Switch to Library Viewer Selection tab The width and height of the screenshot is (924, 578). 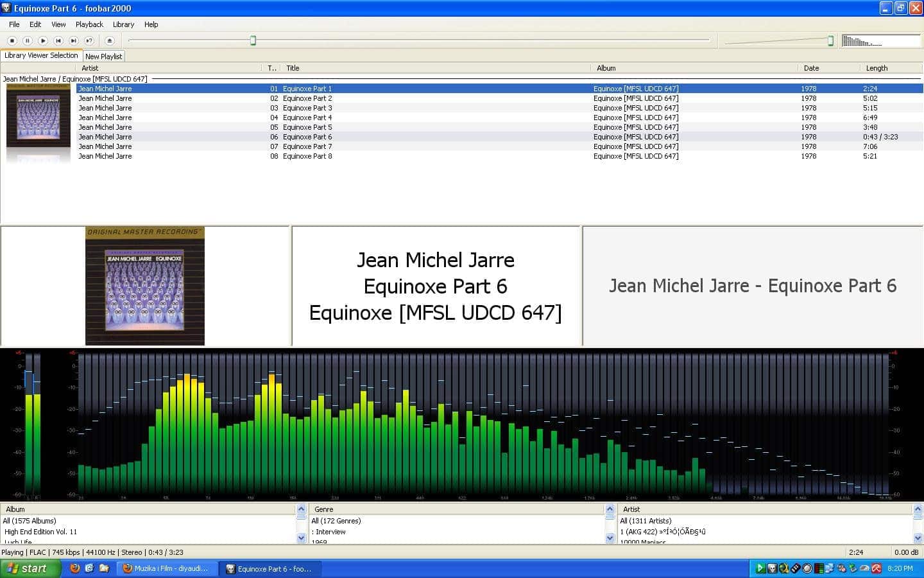point(41,55)
